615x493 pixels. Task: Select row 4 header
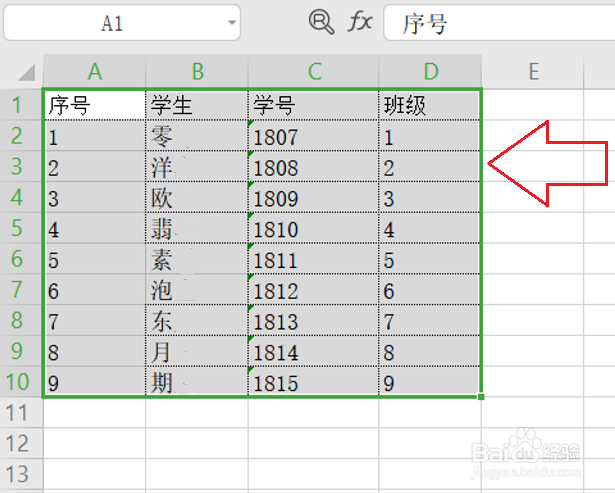pyautogui.click(x=21, y=197)
